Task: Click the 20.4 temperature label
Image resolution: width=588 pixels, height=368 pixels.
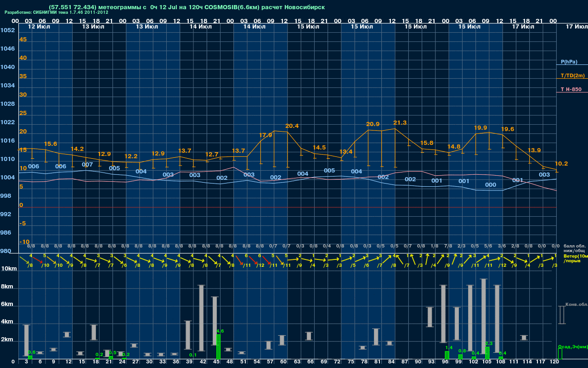Action: click(292, 126)
